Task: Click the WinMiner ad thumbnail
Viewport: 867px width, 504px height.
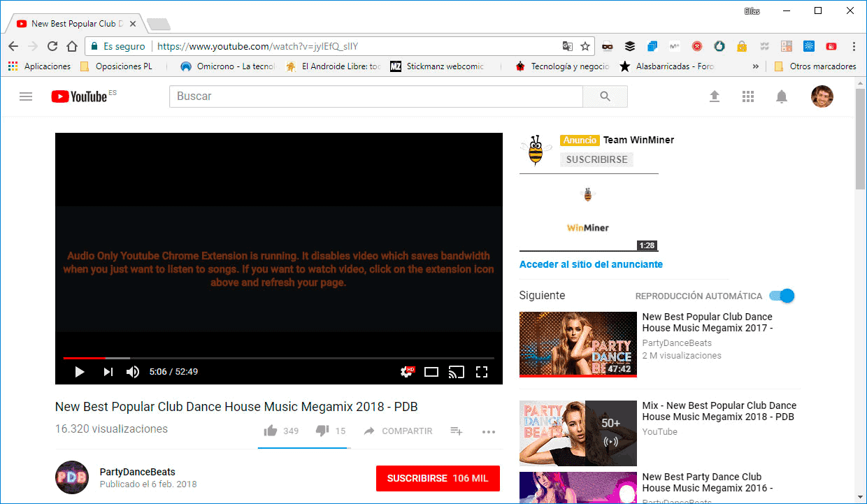Action: tap(589, 213)
